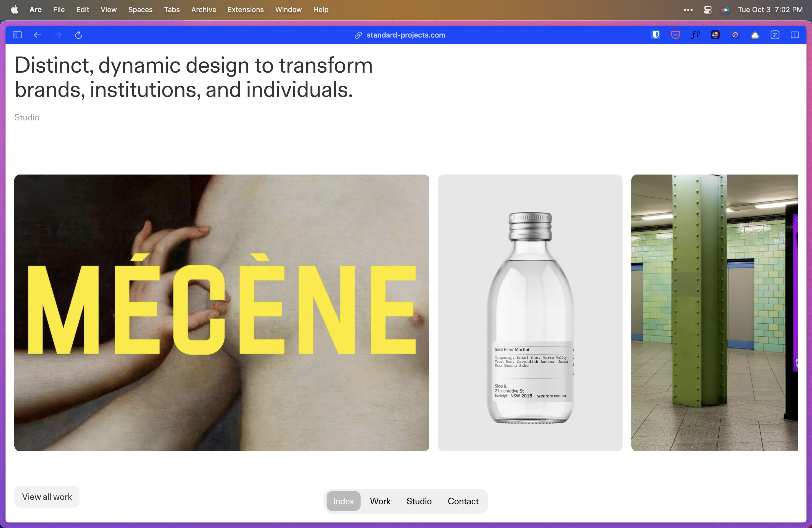Open Siri from the menu bar

[x=725, y=10]
